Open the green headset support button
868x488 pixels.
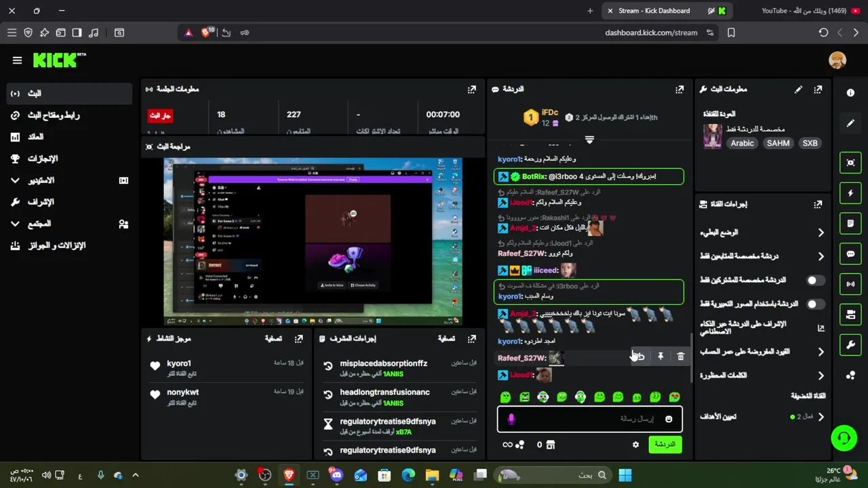click(844, 438)
